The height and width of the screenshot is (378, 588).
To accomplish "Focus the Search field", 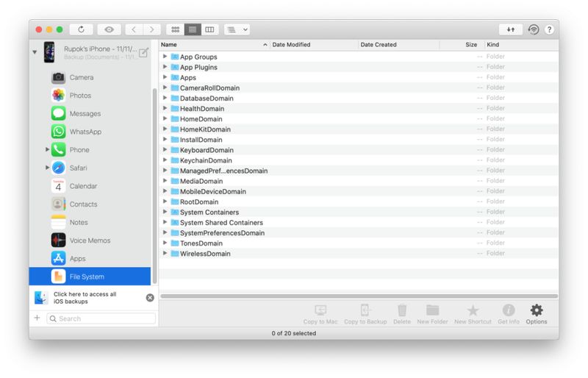I will click(101, 318).
